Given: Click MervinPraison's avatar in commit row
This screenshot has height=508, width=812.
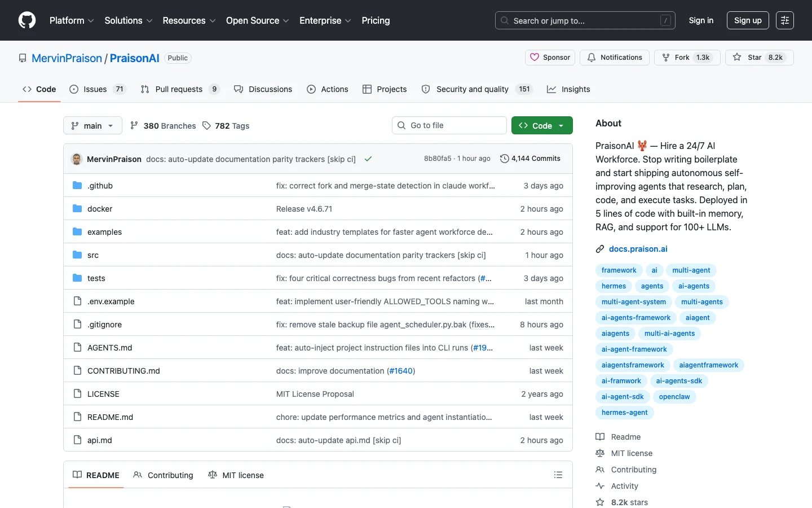Looking at the screenshot, I should point(77,159).
